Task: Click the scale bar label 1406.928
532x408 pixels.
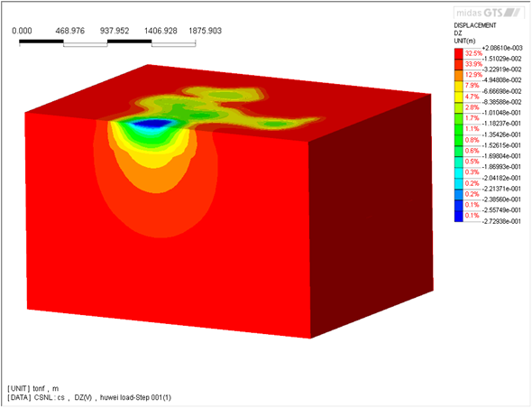Action: pyautogui.click(x=161, y=31)
